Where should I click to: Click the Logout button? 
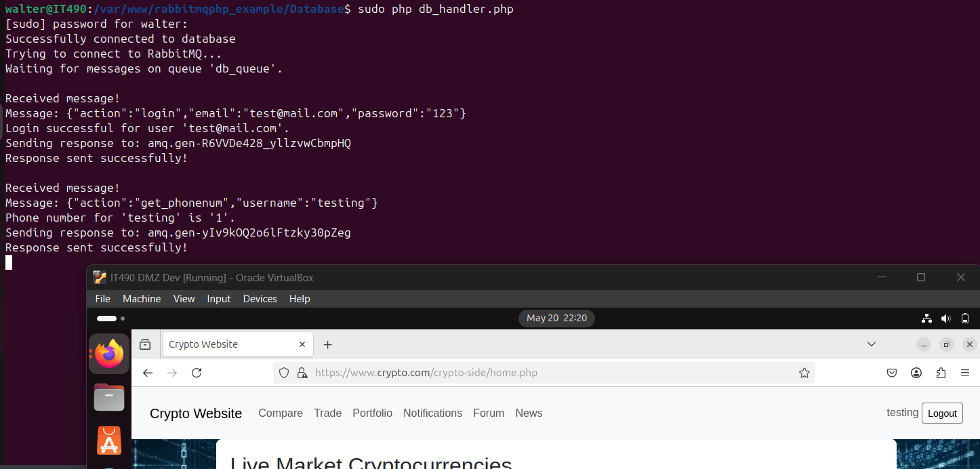tap(942, 413)
